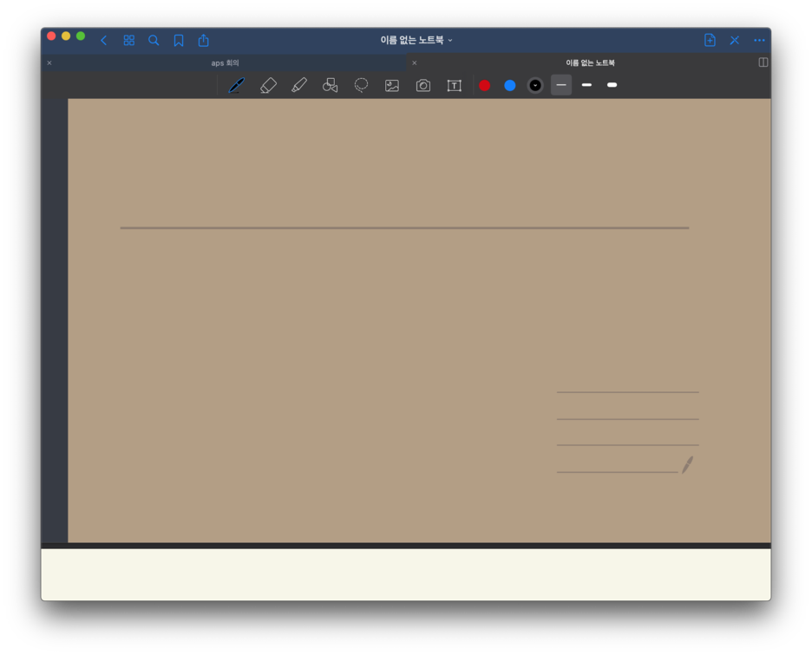
Task: Open the thumbnail grid view
Action: pyautogui.click(x=129, y=41)
